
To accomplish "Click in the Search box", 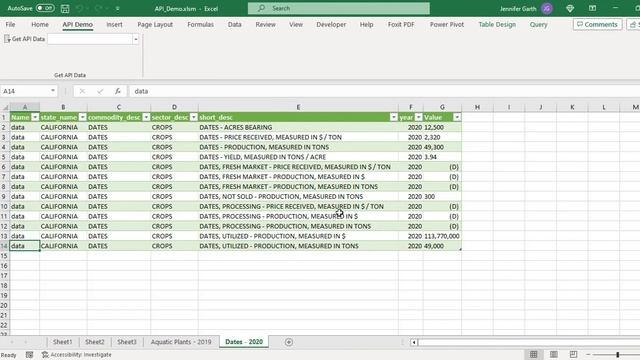I will pos(339,8).
